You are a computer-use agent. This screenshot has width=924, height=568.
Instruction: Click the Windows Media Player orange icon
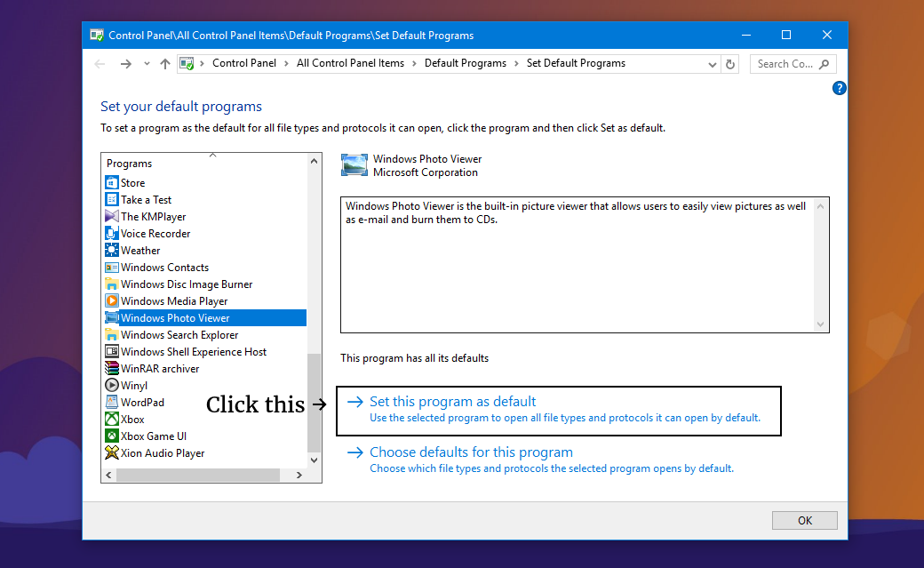coord(111,300)
